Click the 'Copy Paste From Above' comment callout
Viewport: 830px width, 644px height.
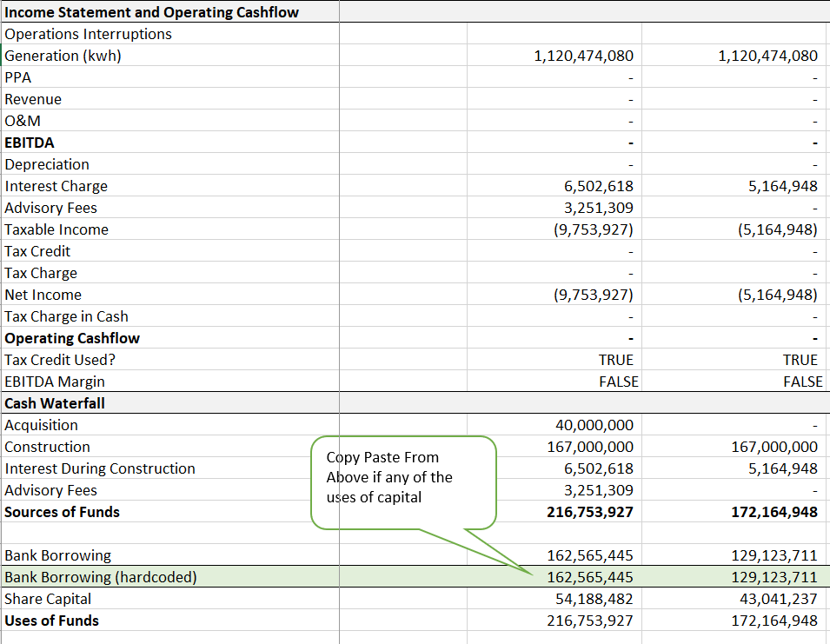coord(403,482)
